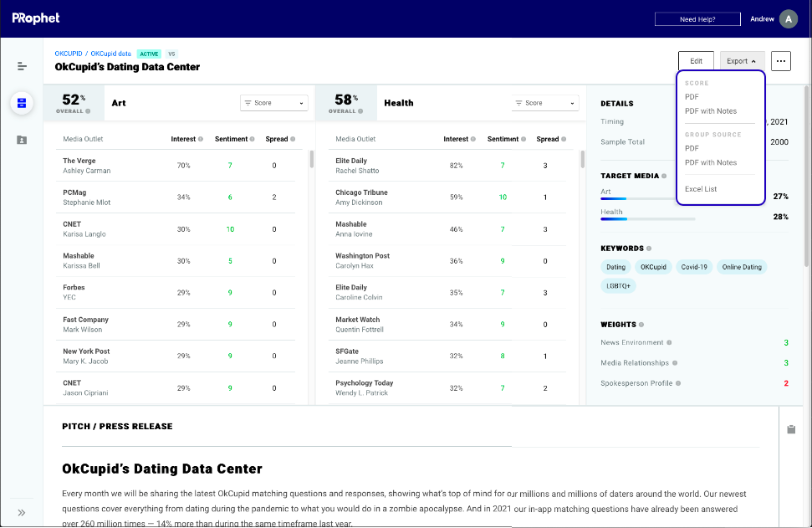Click info icon next to Keywords heading
The height and width of the screenshot is (528, 812).
[649, 249]
